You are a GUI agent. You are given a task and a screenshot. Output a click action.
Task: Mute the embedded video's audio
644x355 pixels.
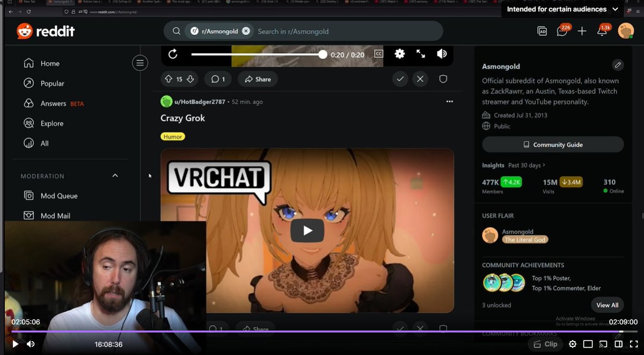click(441, 54)
